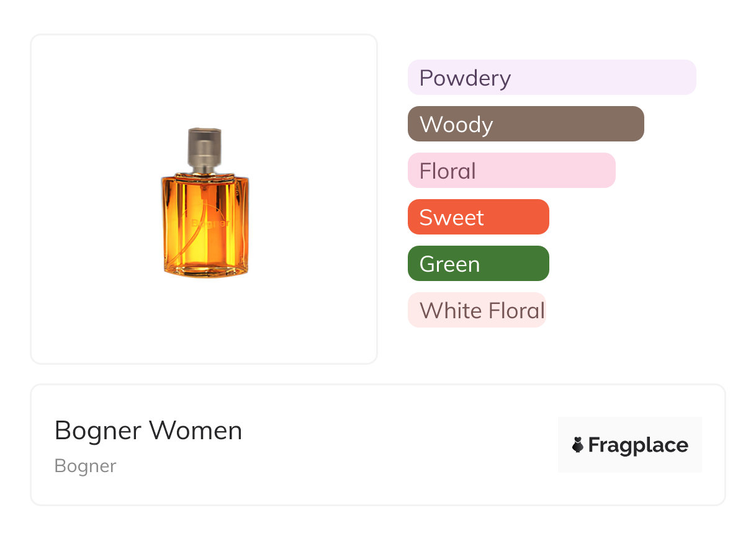Click the gold collar beneath the bottle cap
The image size is (756, 536).
[205, 170]
